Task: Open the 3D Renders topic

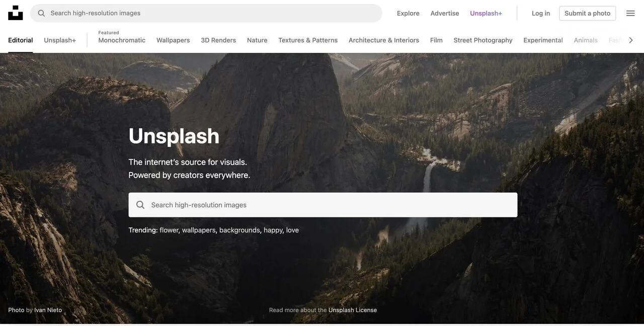Action: pos(218,40)
